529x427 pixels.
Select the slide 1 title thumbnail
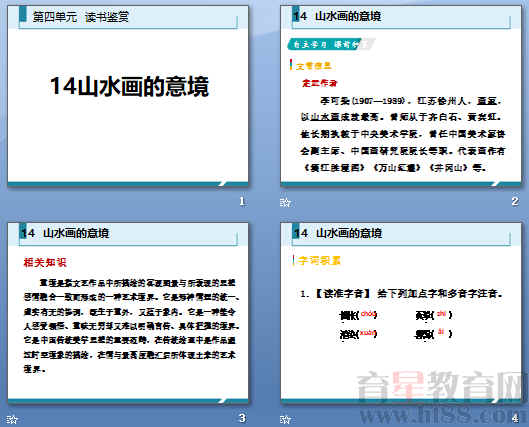(x=128, y=96)
